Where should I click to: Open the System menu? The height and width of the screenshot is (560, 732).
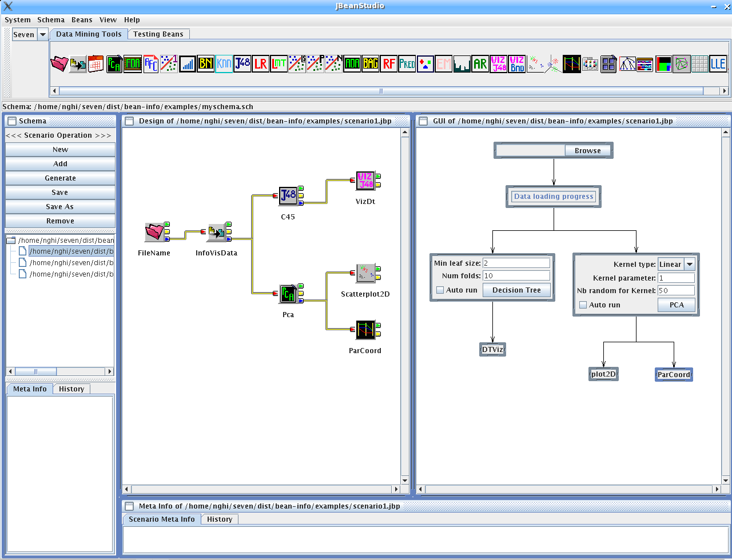[x=18, y=20]
